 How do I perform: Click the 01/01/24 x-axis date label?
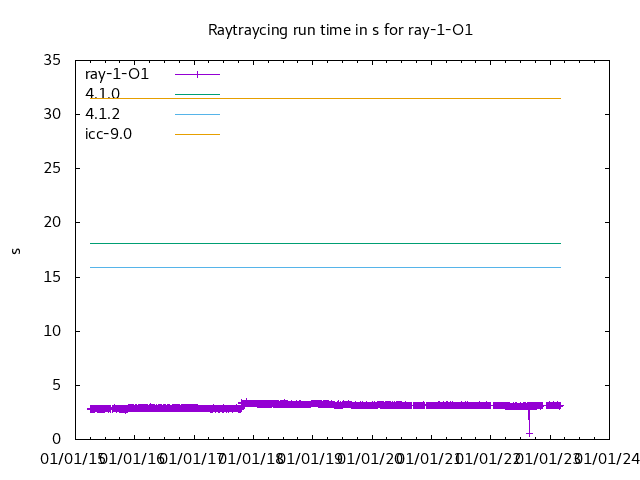pyautogui.click(x=607, y=459)
